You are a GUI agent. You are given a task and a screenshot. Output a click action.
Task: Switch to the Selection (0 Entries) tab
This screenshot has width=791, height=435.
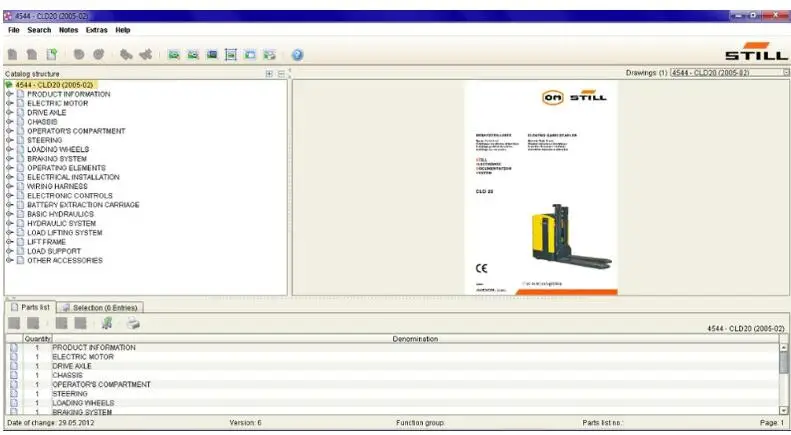pos(100,307)
